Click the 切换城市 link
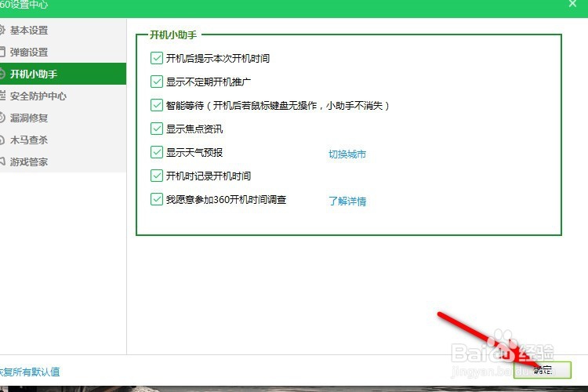Image resolution: width=588 pixels, height=392 pixels. coord(347,154)
